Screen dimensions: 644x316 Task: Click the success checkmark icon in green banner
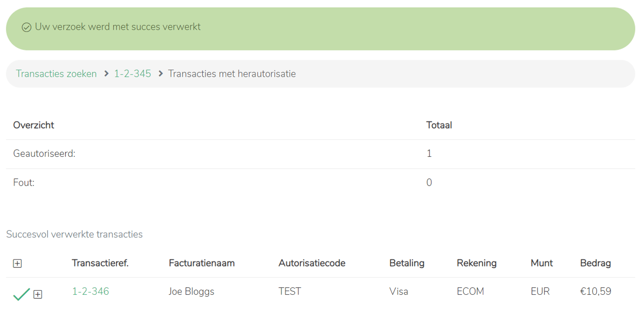[26, 27]
